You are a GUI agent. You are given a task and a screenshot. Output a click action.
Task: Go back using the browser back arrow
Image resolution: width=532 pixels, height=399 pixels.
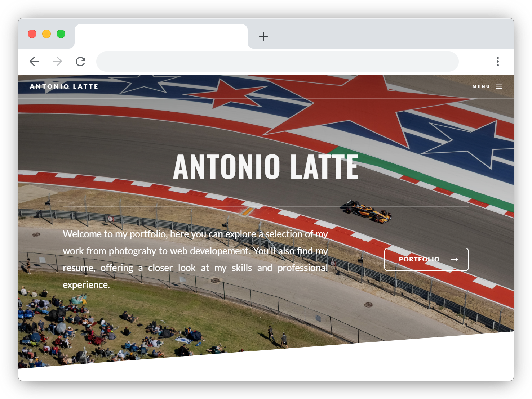[34, 62]
